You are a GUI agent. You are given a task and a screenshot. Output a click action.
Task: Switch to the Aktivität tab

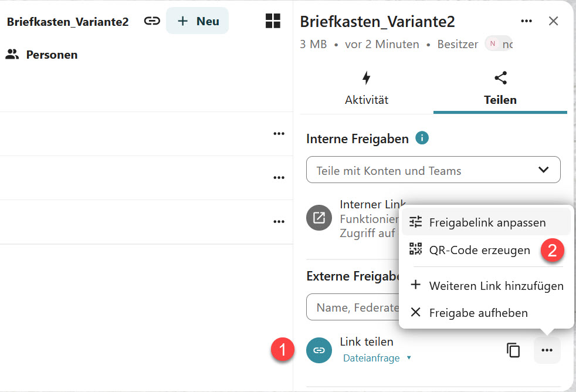(366, 89)
